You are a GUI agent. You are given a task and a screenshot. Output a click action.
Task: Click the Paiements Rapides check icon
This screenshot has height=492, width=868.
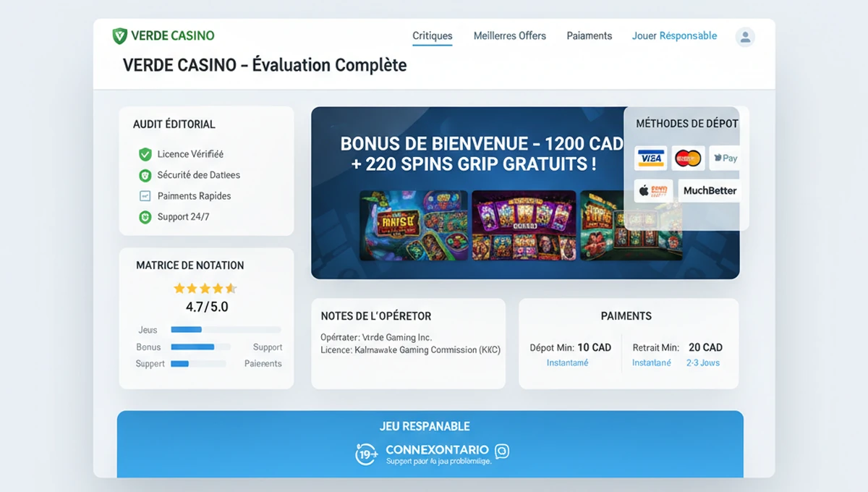click(x=145, y=196)
